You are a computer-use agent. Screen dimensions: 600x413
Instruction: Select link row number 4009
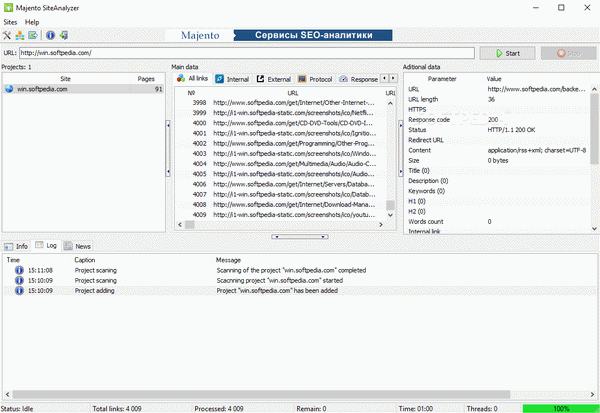280,215
